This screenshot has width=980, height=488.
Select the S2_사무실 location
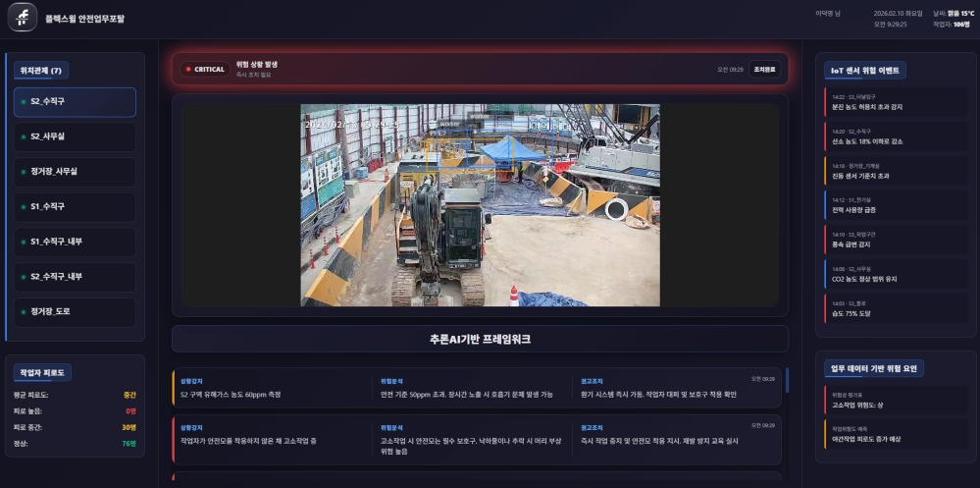(x=75, y=136)
